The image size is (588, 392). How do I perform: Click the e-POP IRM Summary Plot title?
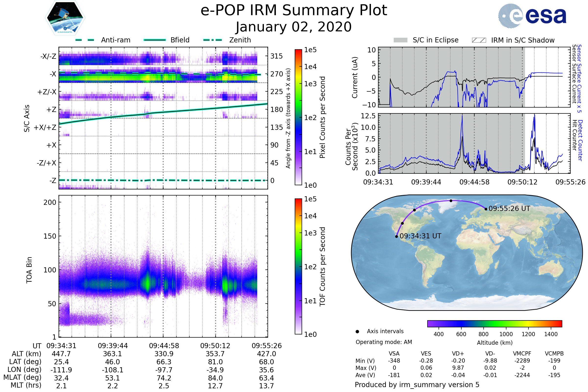click(294, 11)
